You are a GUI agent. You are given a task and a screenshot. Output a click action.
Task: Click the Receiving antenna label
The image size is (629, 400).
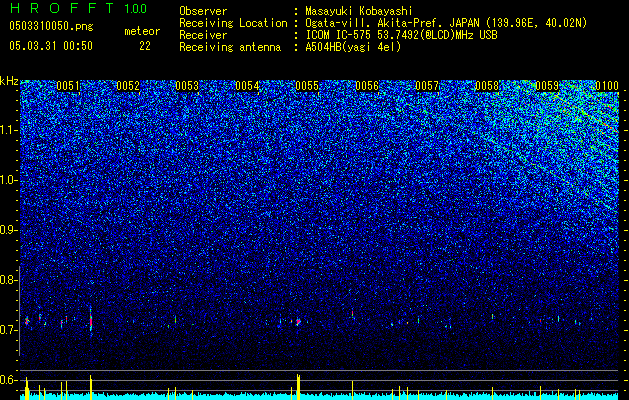[x=230, y=47]
